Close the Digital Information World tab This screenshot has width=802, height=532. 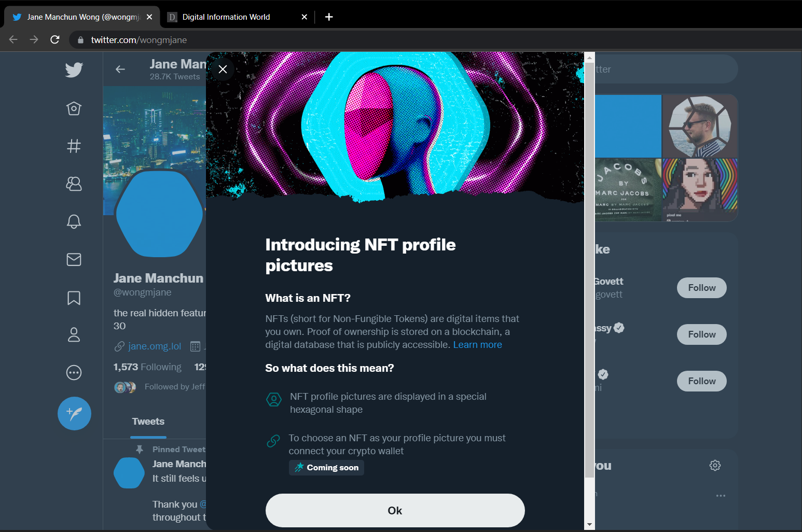tap(305, 17)
